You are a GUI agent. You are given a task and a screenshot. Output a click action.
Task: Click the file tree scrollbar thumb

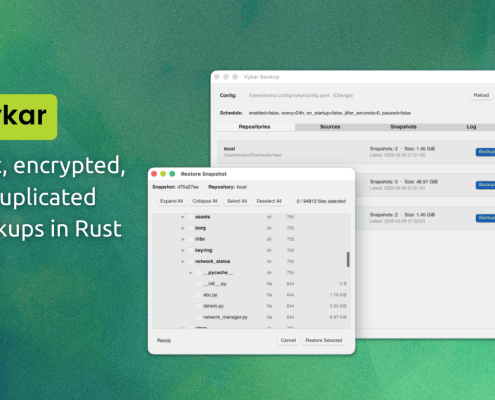point(348,259)
